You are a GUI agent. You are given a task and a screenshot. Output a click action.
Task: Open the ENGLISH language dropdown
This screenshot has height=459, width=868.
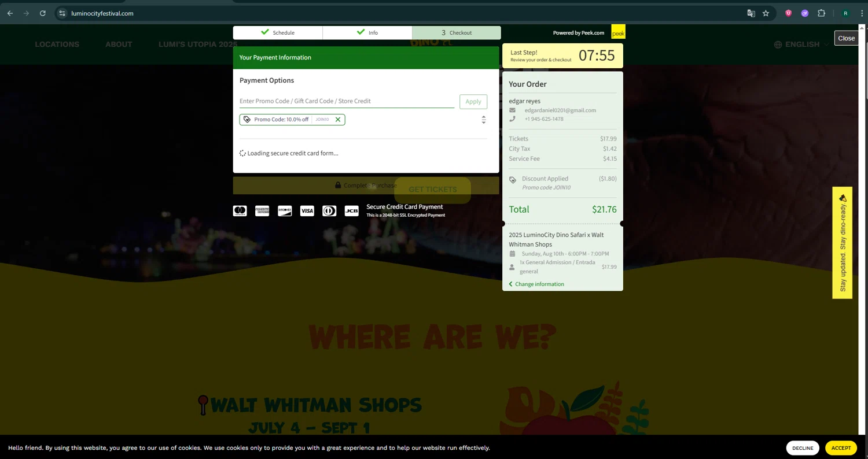801,45
